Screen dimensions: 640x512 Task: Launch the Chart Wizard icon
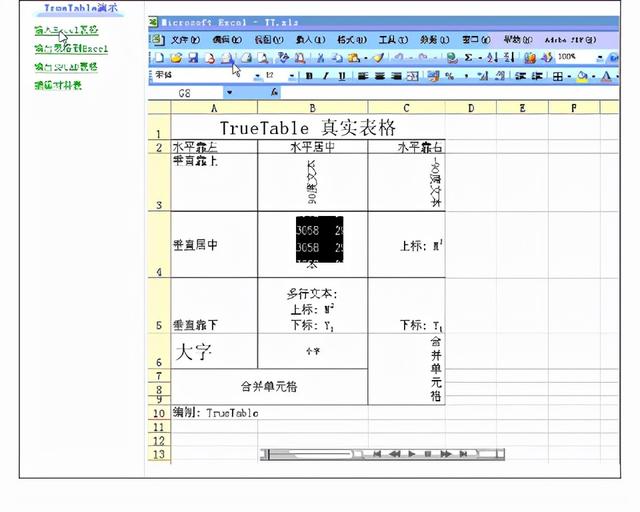coord(530,58)
